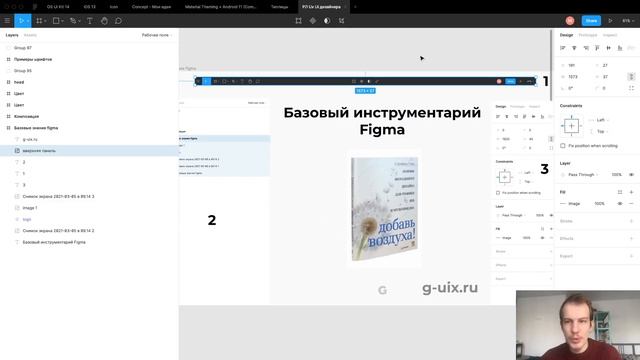Switch to the Layers tab
Image resolution: width=640 pixels, height=360 pixels.
coord(12,35)
